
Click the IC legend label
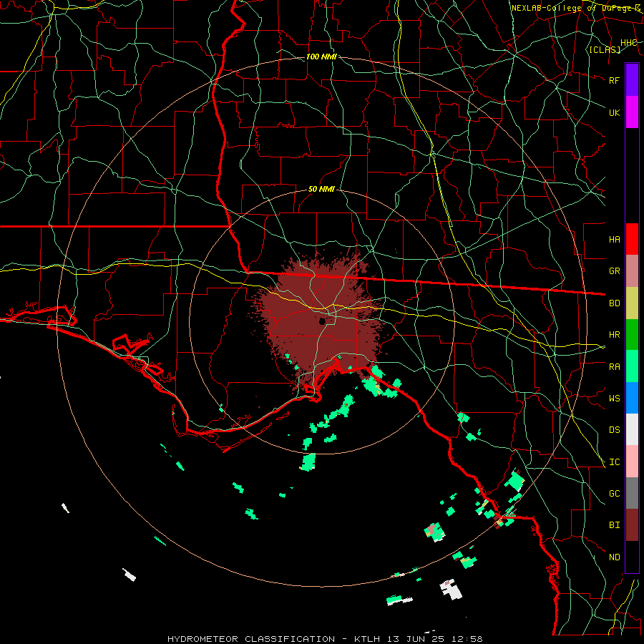[x=614, y=462]
